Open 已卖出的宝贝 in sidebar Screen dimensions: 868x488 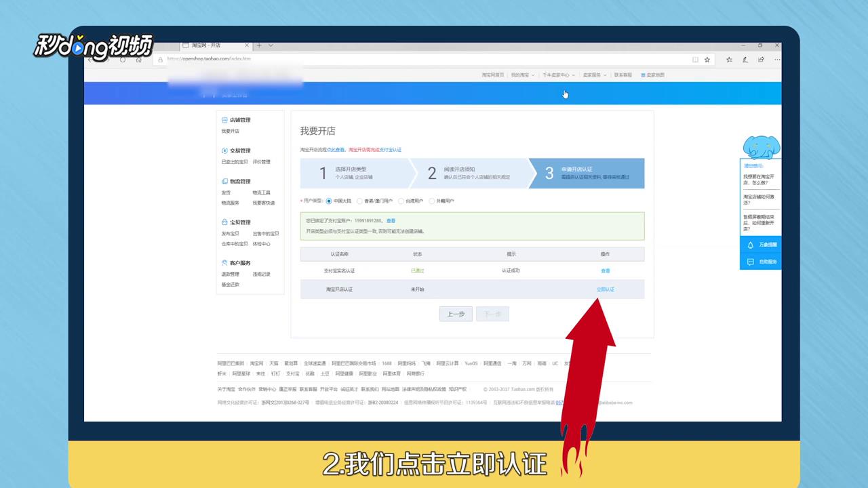[235, 162]
